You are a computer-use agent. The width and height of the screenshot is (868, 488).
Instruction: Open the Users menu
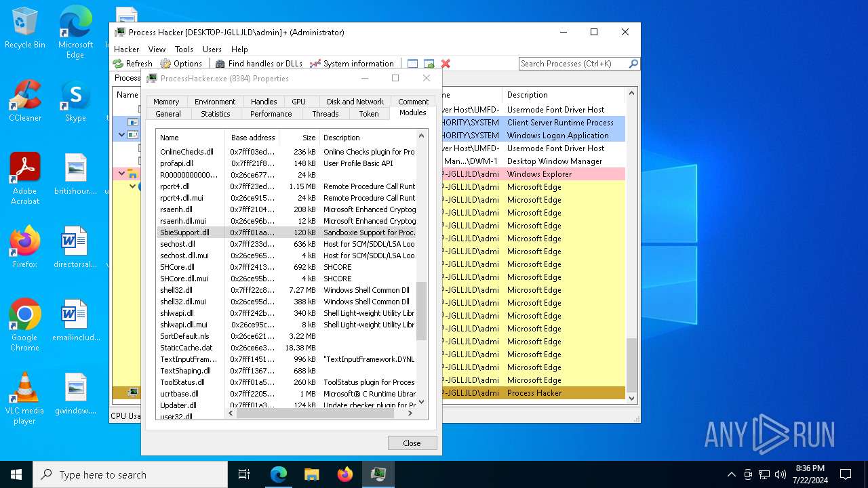click(212, 49)
